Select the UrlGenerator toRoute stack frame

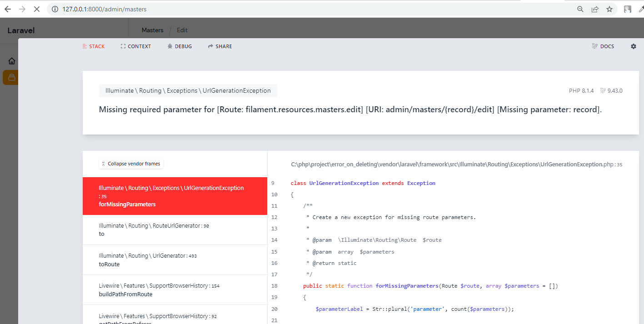(175, 260)
